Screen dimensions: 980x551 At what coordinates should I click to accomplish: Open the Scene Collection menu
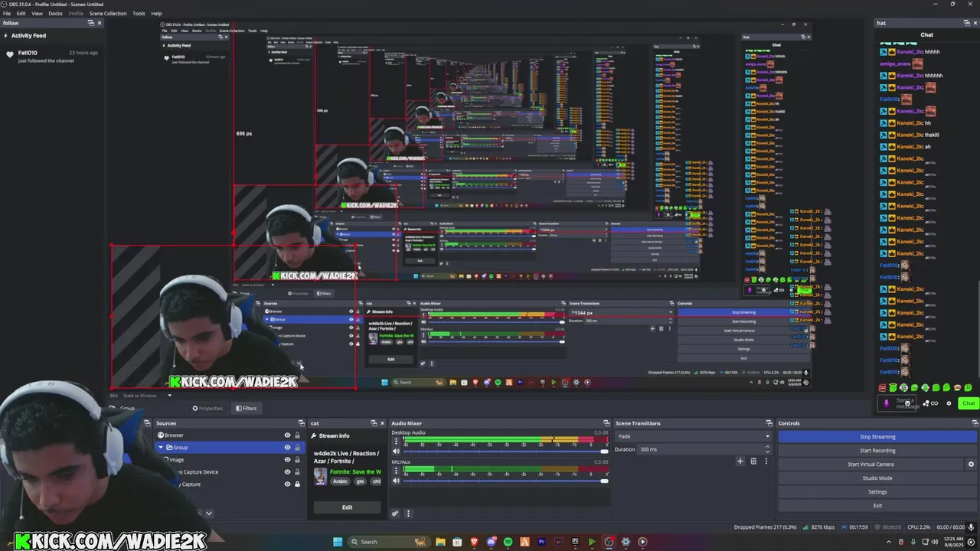coord(108,13)
